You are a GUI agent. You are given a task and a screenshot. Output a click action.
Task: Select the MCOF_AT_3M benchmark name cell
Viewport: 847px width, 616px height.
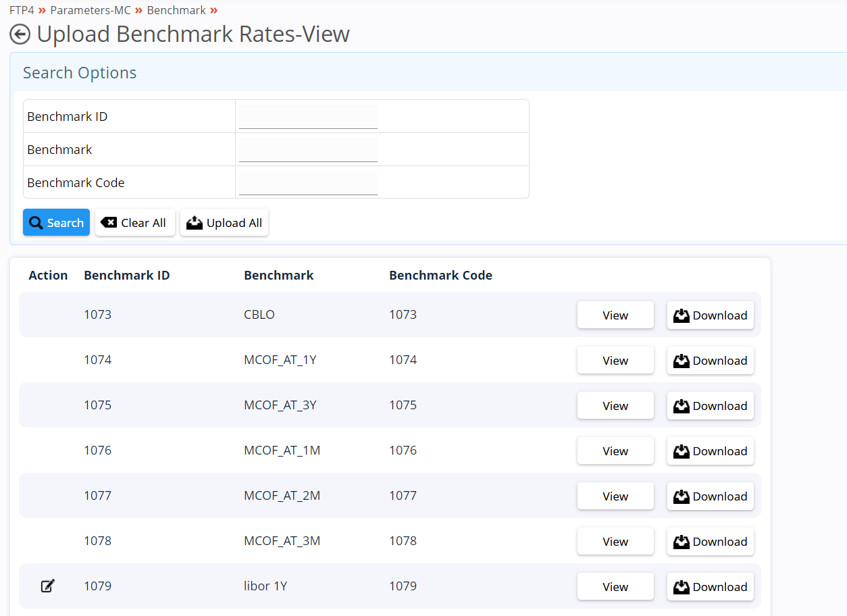(282, 540)
